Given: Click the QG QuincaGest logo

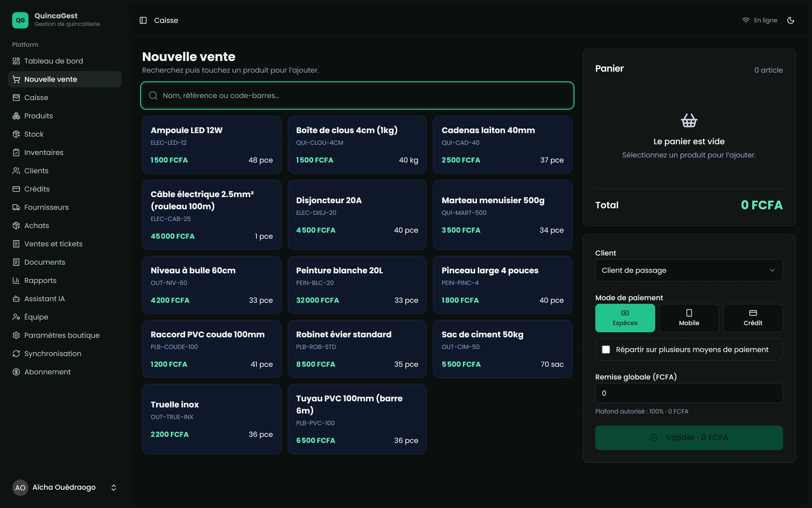Looking at the screenshot, I should point(20,20).
